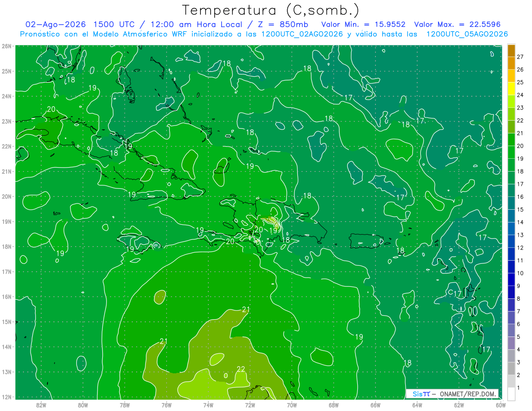Click the legend value label "21"

point(520,133)
